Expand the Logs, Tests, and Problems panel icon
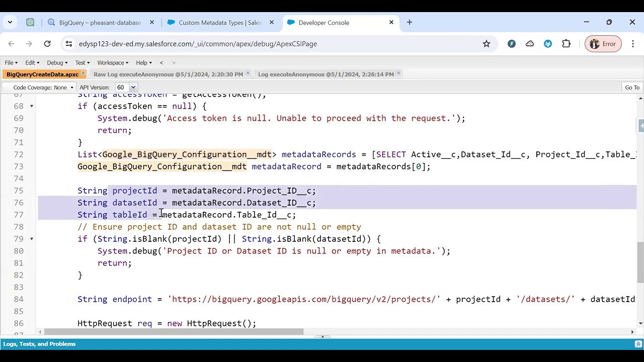 (x=638, y=344)
